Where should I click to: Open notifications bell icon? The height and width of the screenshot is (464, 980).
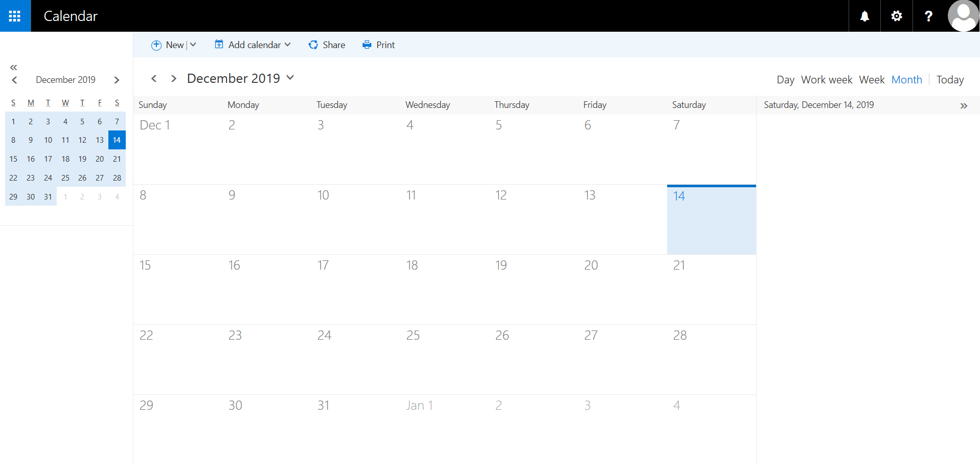[x=864, y=16]
